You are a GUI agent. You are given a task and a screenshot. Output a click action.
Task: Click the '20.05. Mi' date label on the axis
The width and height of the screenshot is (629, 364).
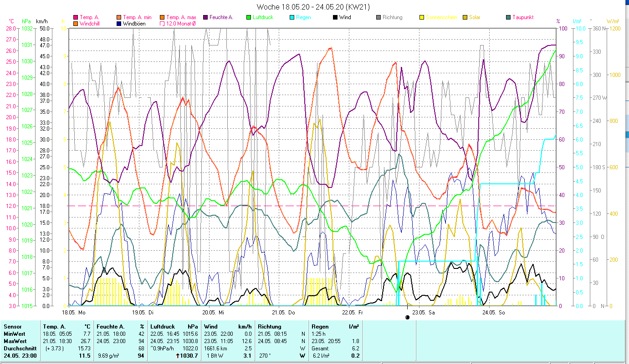coord(213,313)
